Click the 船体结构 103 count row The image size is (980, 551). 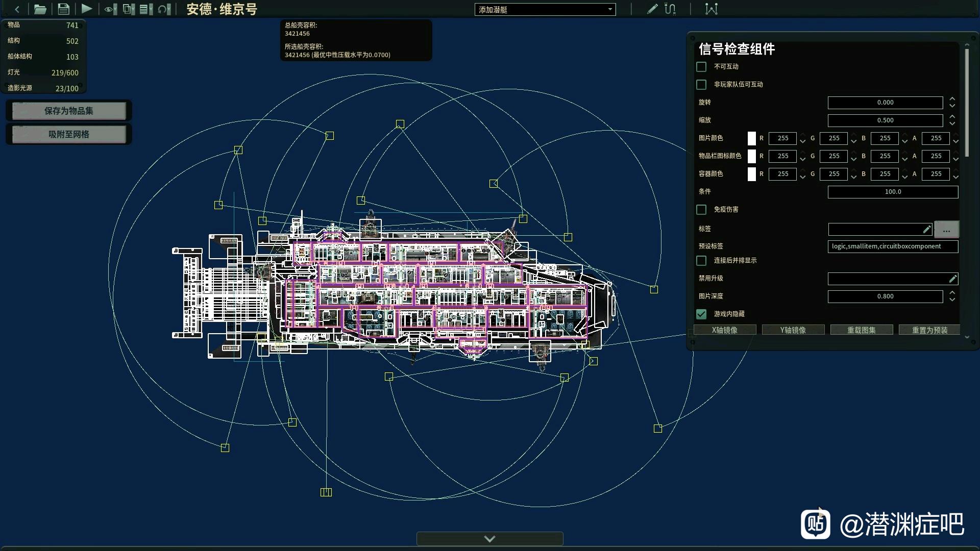pos(43,57)
